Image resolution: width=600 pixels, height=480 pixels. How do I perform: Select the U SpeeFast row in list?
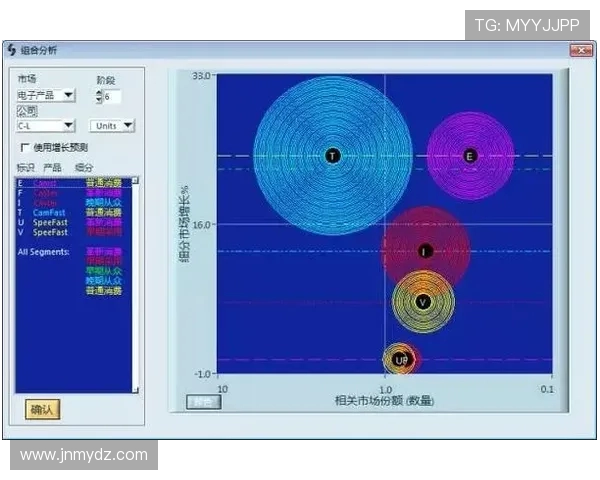(x=60, y=222)
